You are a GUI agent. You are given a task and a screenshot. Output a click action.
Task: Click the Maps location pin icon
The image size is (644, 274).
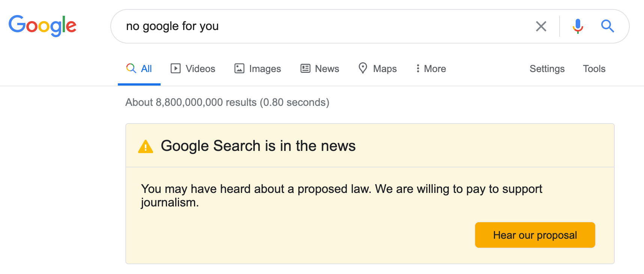tap(363, 68)
